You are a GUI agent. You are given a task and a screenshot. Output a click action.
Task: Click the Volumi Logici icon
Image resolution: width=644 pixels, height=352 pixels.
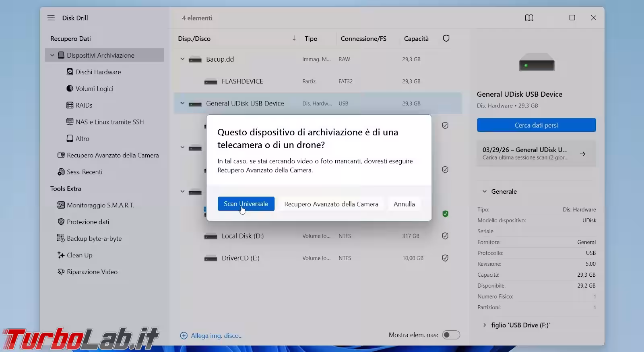point(70,88)
